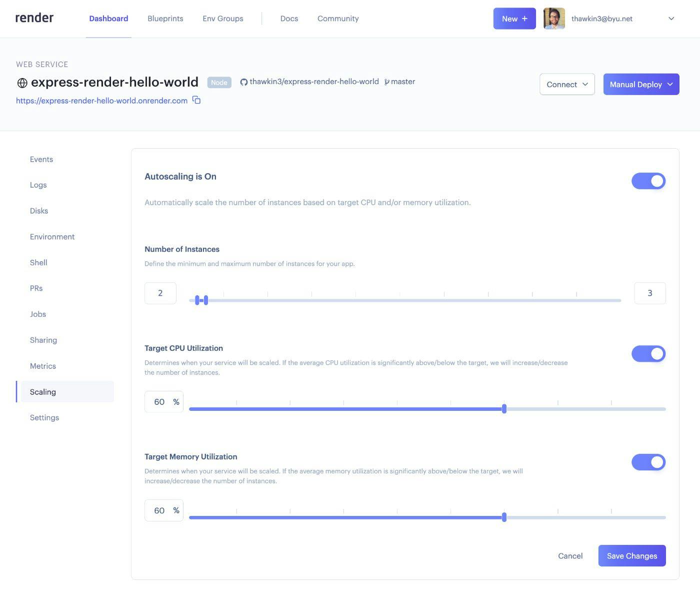Click the user avatar photo
This screenshot has height=594, width=700.
click(554, 19)
